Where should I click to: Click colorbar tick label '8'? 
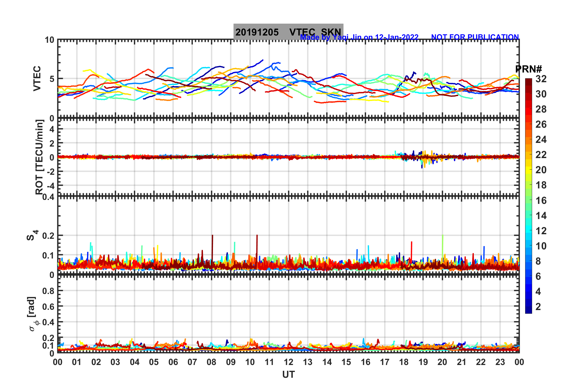pos(538,261)
